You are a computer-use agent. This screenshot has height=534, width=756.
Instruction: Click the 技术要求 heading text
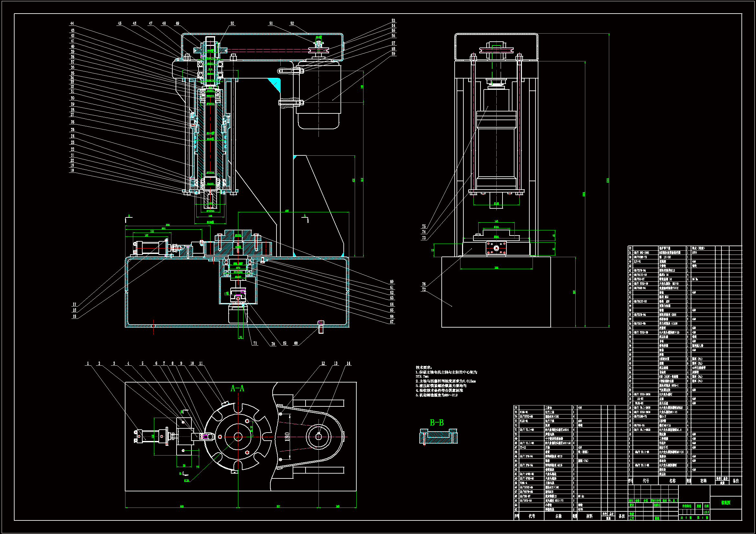coord(424,368)
